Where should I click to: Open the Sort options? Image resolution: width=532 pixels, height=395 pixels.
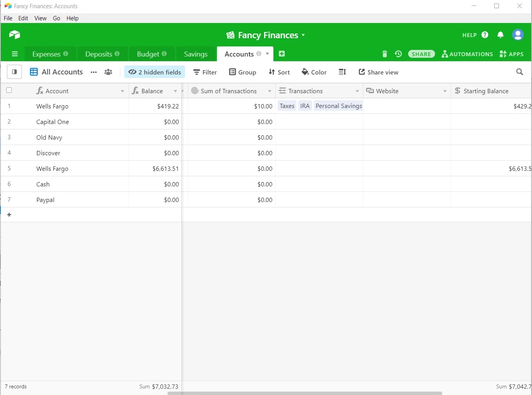pos(279,72)
